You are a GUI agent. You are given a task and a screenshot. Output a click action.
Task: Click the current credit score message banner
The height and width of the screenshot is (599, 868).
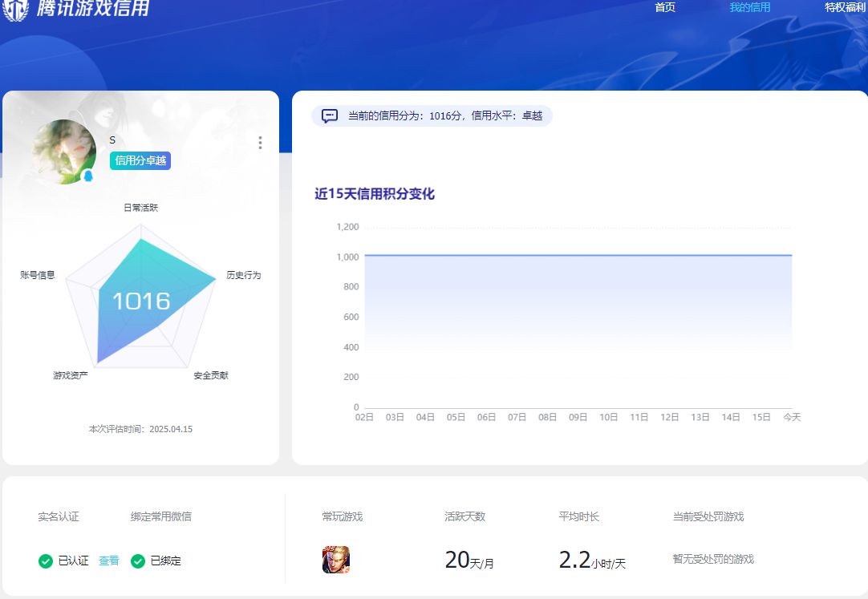coord(432,115)
